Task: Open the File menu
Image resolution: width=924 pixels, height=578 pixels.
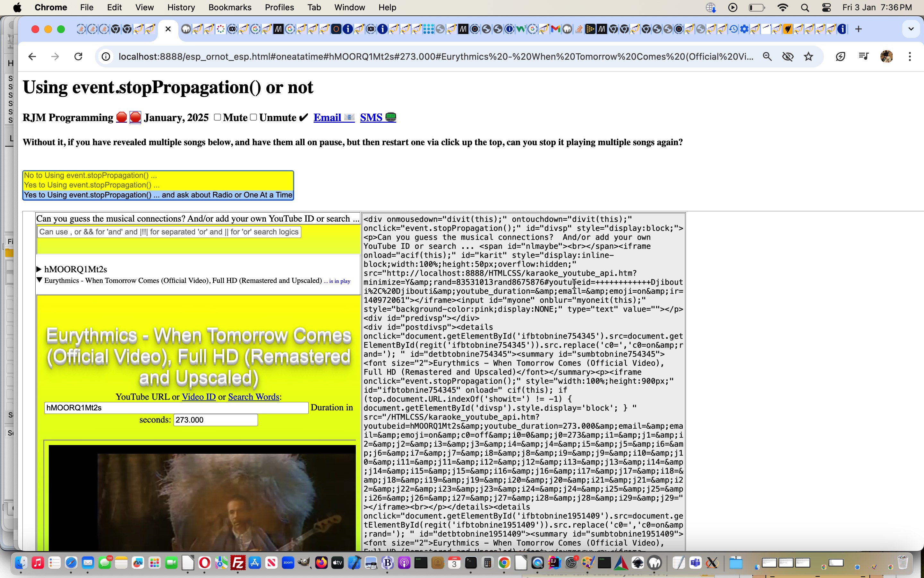Action: click(x=87, y=8)
